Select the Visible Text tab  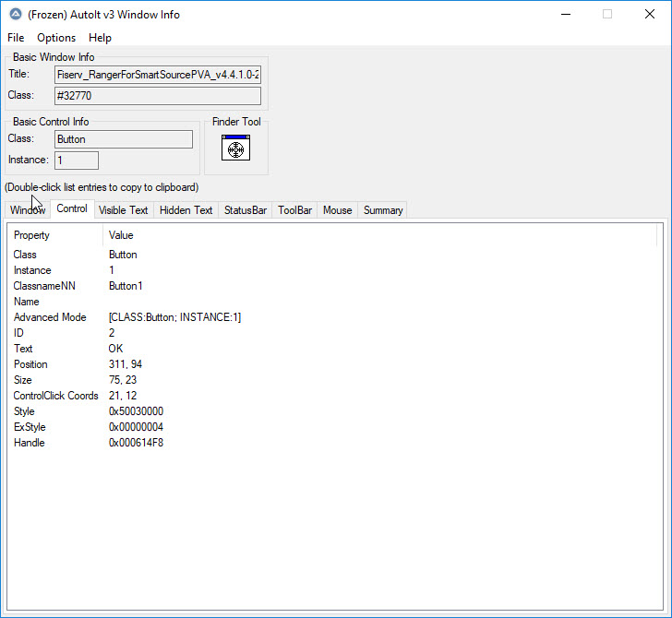click(x=123, y=210)
